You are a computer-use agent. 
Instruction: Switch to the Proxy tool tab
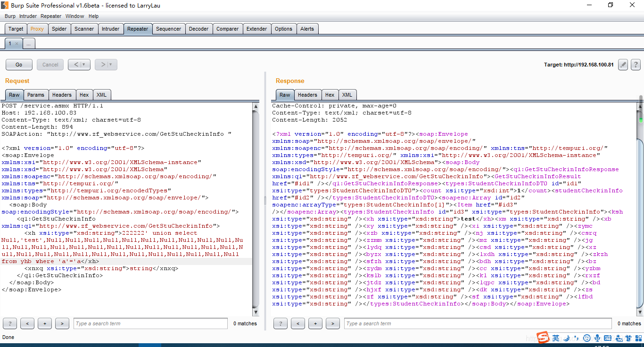point(37,29)
